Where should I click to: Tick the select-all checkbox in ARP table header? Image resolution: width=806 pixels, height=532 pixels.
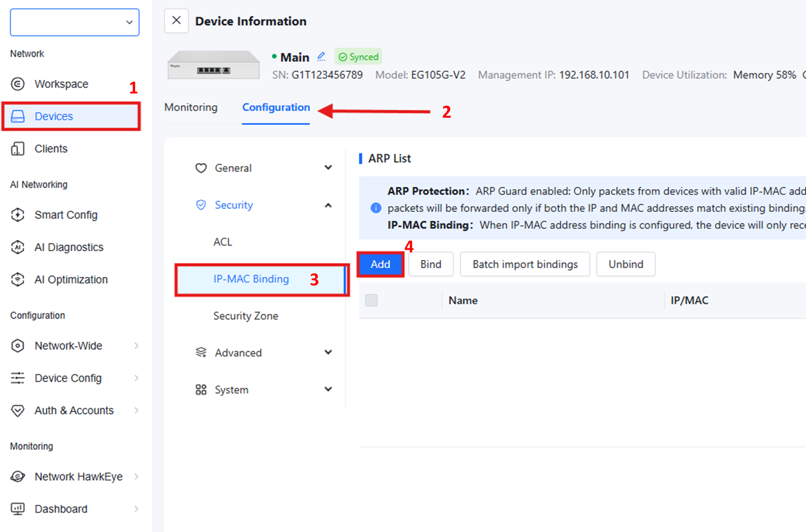click(x=371, y=300)
